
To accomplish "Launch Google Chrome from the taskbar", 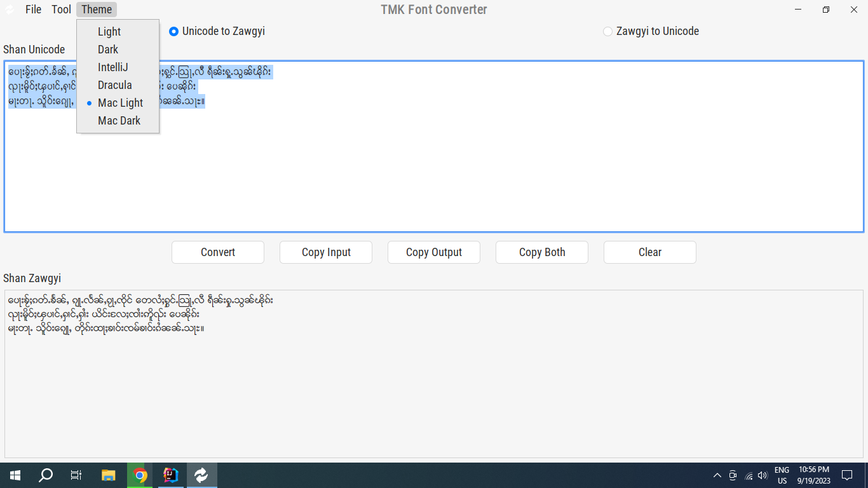I will 139,475.
